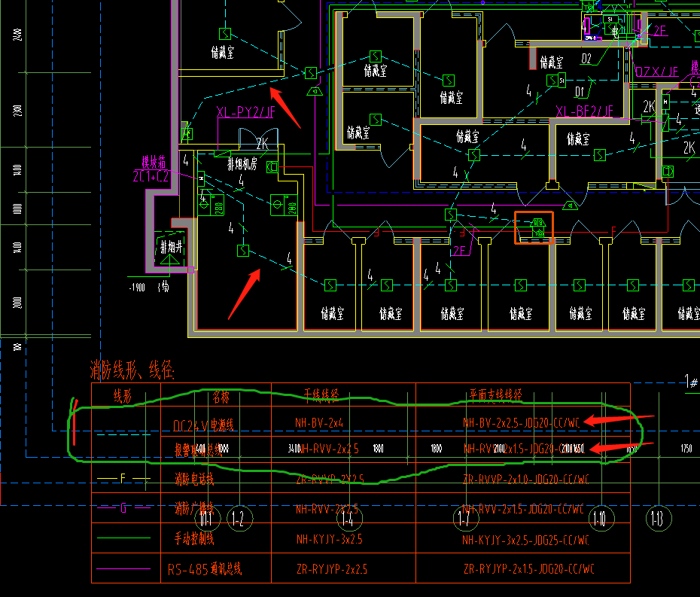Select the yellow F line sample in legend

click(123, 479)
